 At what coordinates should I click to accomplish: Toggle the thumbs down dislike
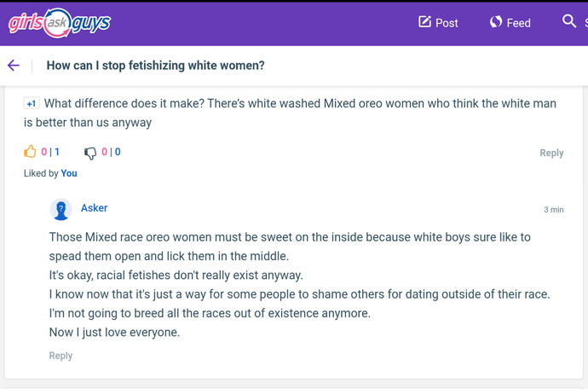[x=90, y=153]
